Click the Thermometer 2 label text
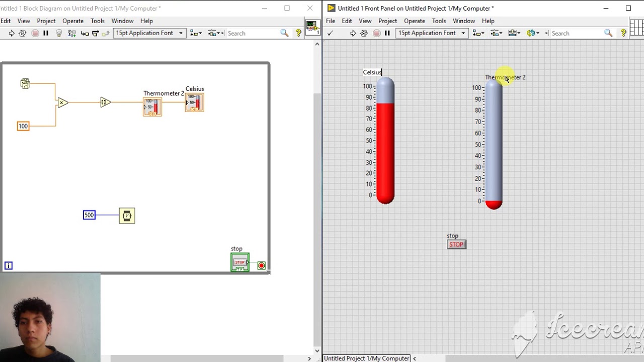Image resolution: width=644 pixels, height=362 pixels. [x=505, y=77]
